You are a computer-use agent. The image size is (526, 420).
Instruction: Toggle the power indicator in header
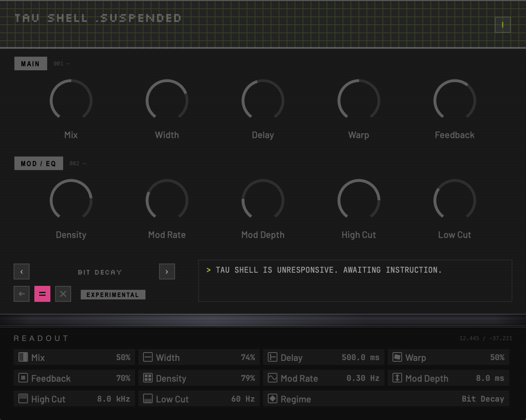tap(503, 25)
